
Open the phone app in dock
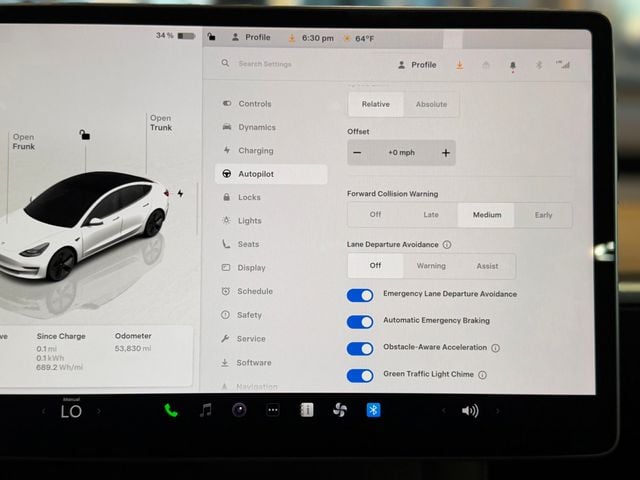pos(171,410)
